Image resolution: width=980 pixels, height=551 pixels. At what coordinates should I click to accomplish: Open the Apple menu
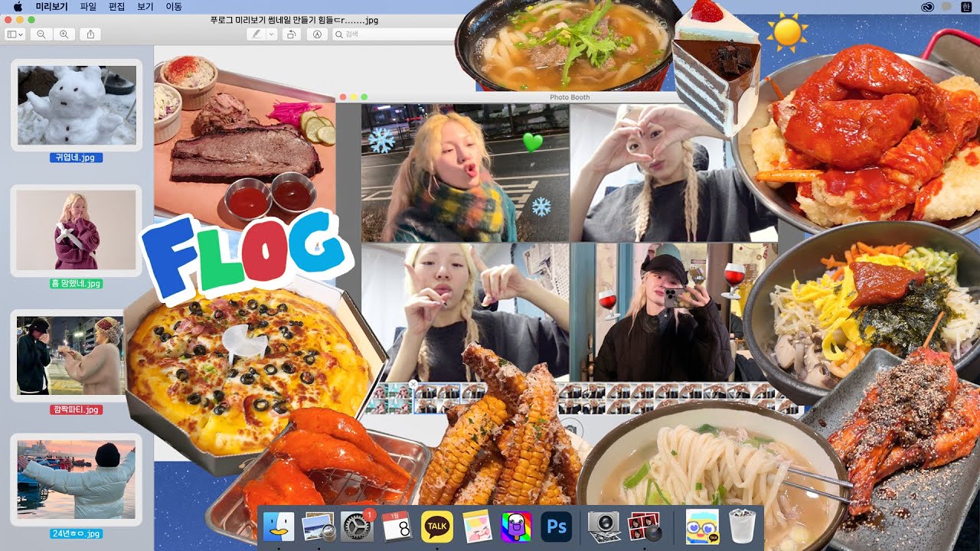[18, 6]
